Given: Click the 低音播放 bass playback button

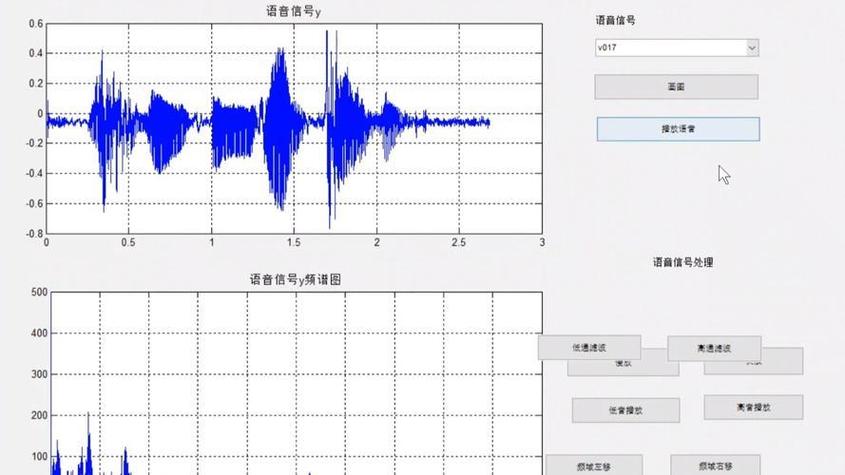Looking at the screenshot, I should click(x=626, y=410).
